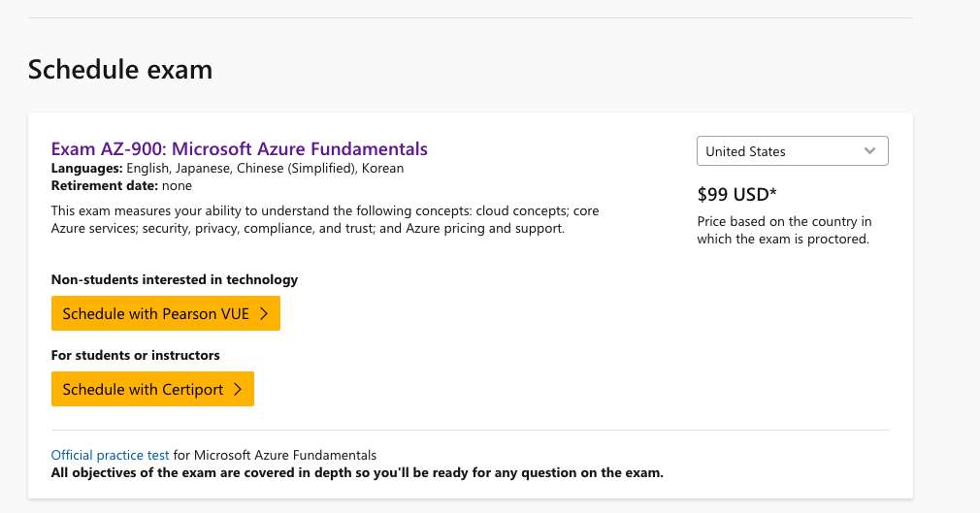This screenshot has height=513, width=980.
Task: Click the Schedule with Certiport button
Action: 152,389
